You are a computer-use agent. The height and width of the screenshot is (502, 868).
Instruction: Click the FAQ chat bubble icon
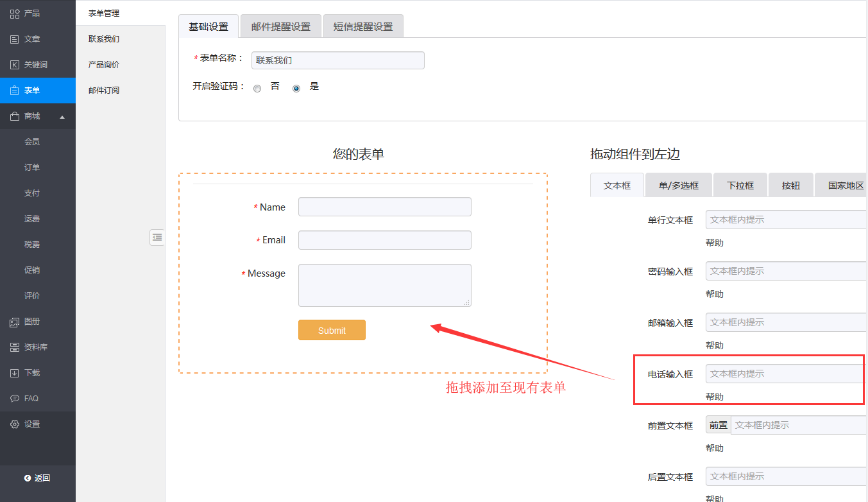pos(14,399)
